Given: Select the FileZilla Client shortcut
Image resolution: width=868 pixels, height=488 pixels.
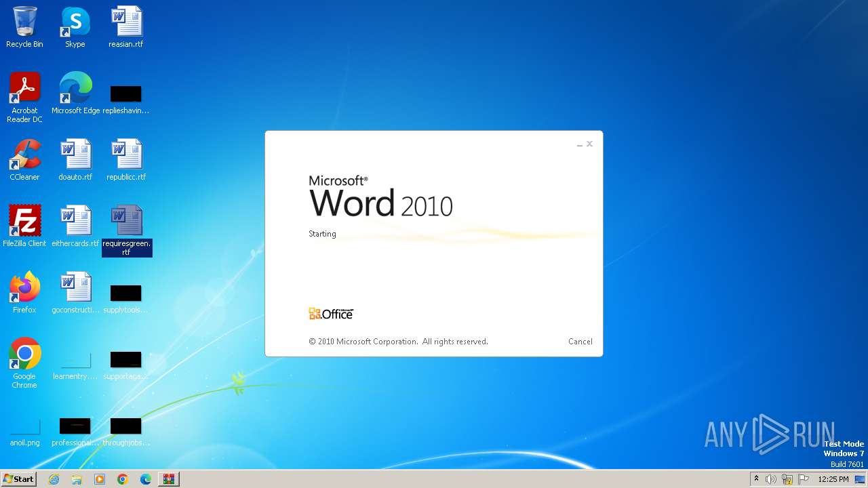Looking at the screenshot, I should tap(24, 226).
